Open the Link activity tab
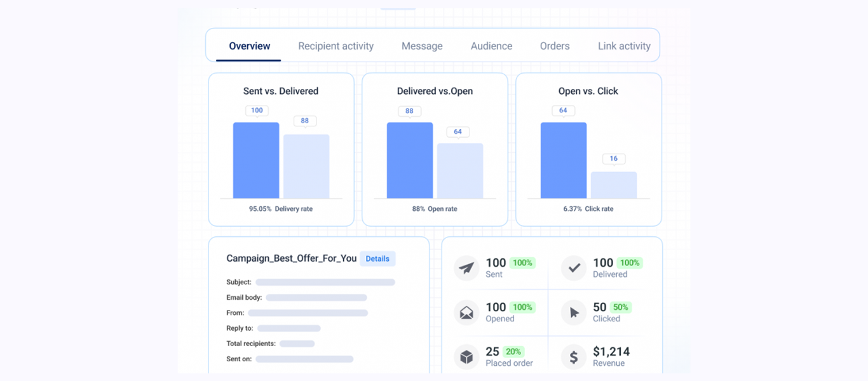The width and height of the screenshot is (868, 381). point(623,46)
